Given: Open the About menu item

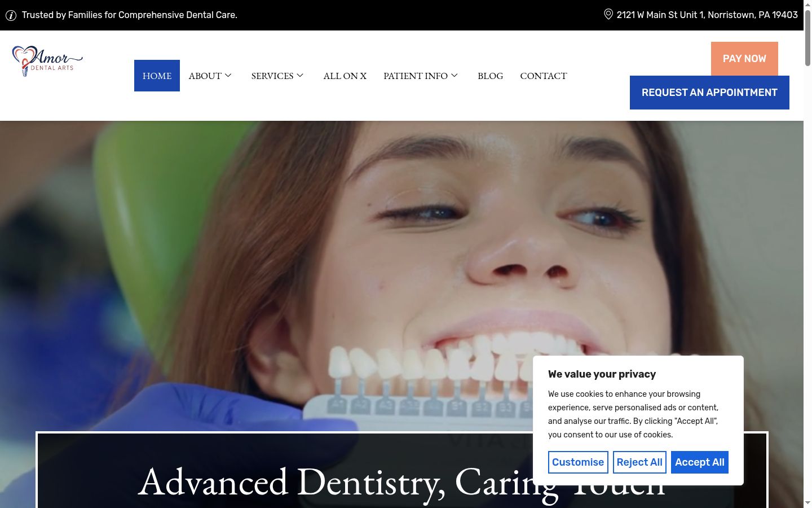Looking at the screenshot, I should pyautogui.click(x=205, y=76).
